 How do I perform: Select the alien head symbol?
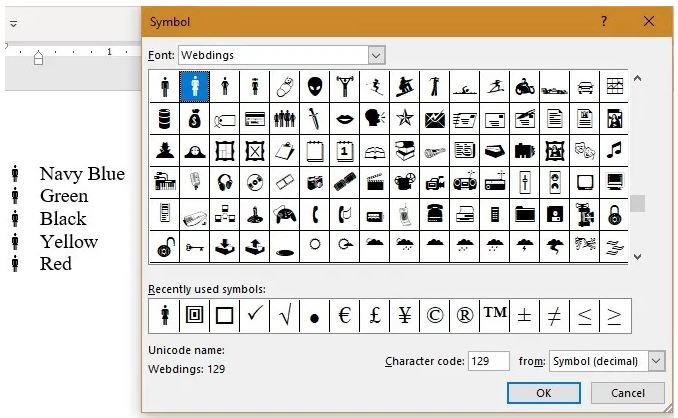pos(315,86)
